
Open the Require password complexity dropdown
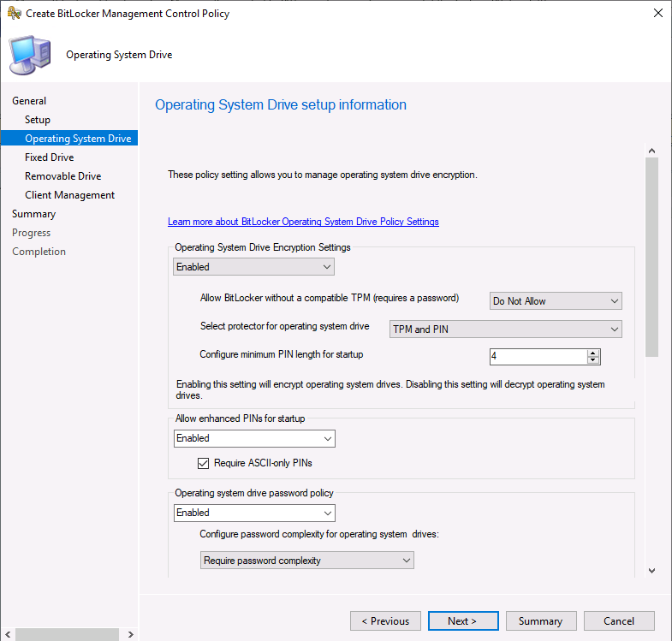306,561
